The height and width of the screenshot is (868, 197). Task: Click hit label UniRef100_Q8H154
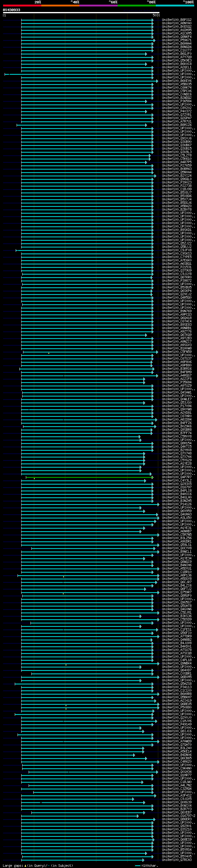point(176,443)
